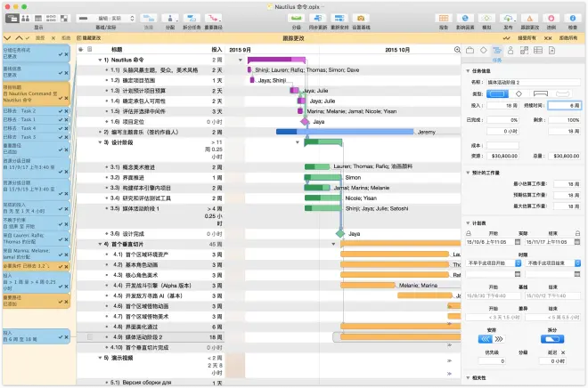This screenshot has width=588, height=388.
Task: Go to next change down arrow
Action: pos(7,38)
